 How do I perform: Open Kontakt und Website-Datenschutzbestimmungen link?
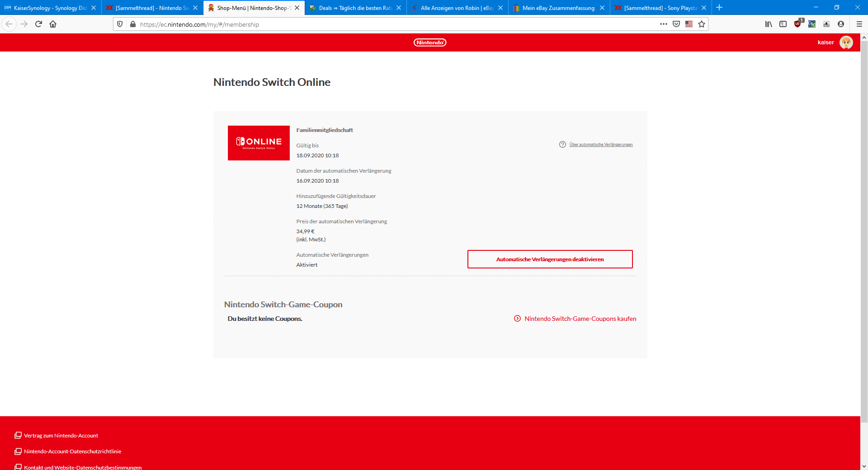[83, 467]
